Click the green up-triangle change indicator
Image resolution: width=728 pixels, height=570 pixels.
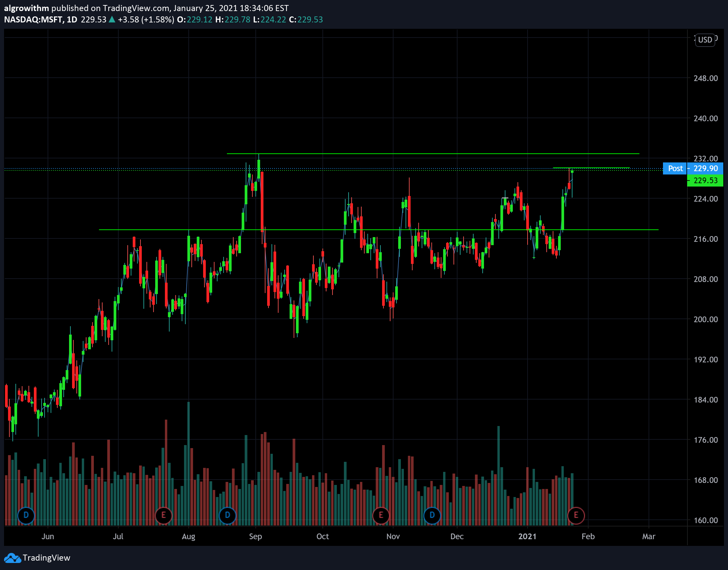point(112,19)
